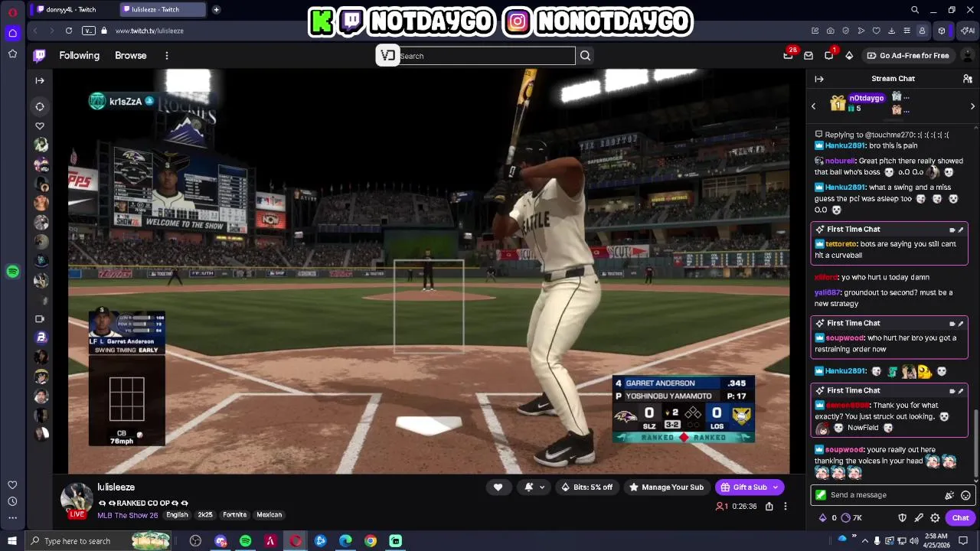Open channel points 7K balance
The width and height of the screenshot is (980, 551).
[x=851, y=518]
